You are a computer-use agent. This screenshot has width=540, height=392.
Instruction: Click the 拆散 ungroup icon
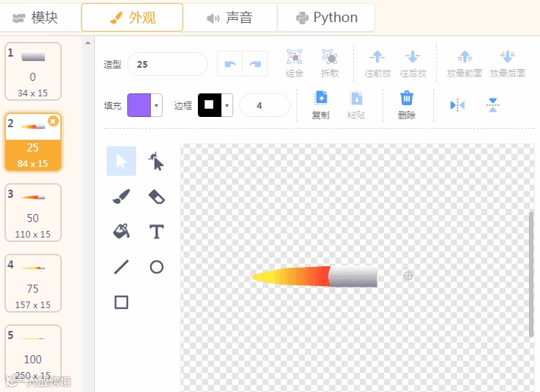(330, 57)
